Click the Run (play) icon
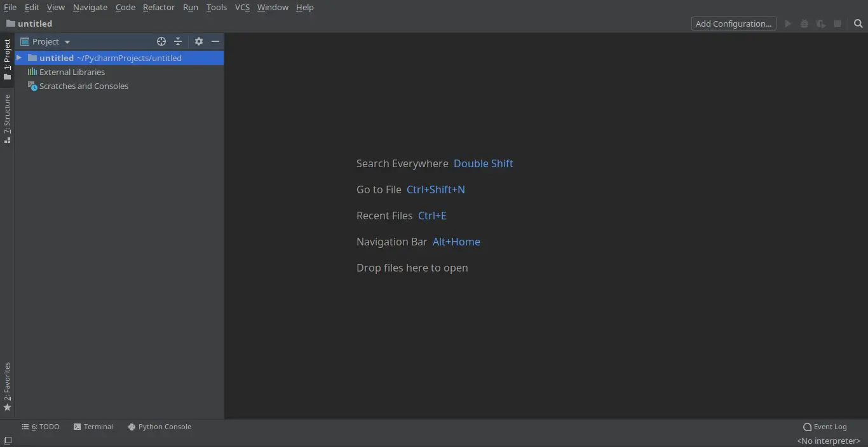This screenshot has width=868, height=447. pyautogui.click(x=788, y=24)
